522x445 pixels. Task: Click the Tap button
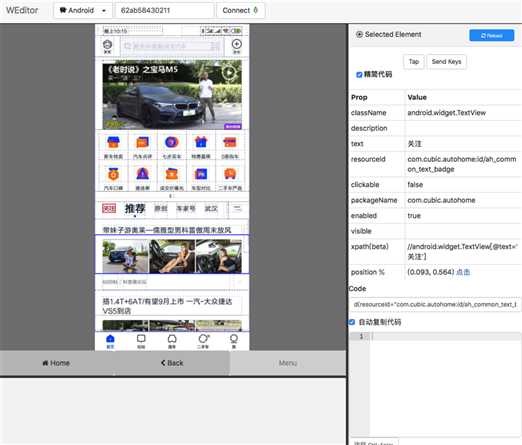[x=414, y=62]
